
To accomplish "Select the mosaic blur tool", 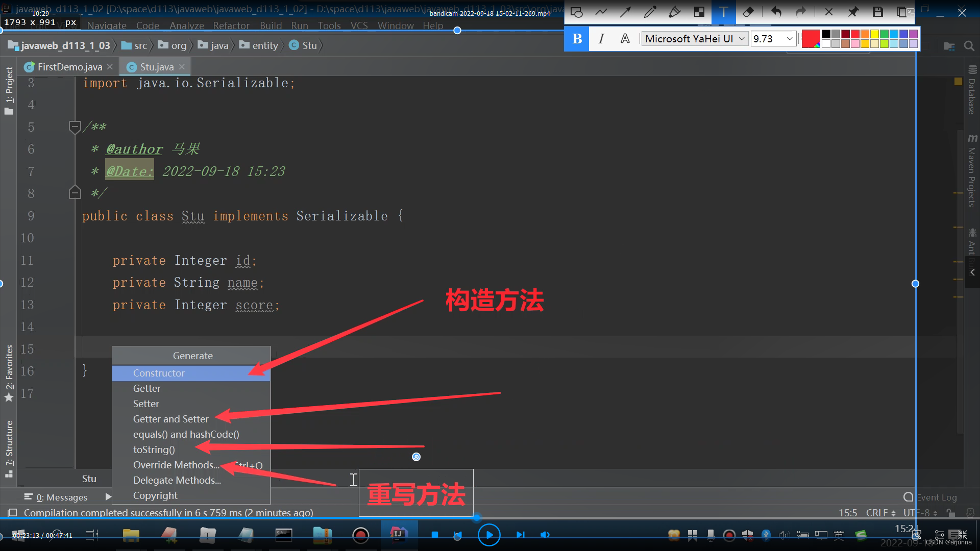I will click(x=699, y=12).
